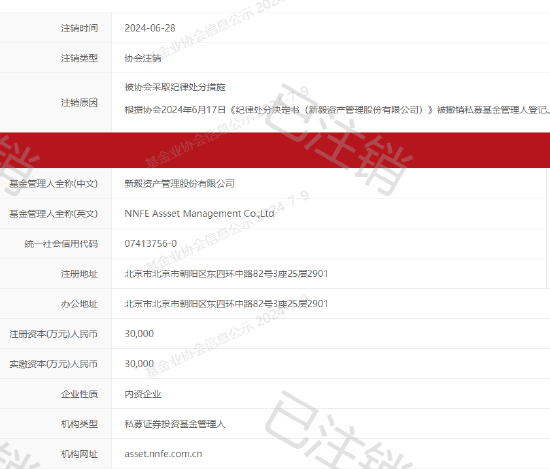The image size is (550, 469).
Task: Select the cancellation date 2024-06-28
Action: pyautogui.click(x=150, y=28)
